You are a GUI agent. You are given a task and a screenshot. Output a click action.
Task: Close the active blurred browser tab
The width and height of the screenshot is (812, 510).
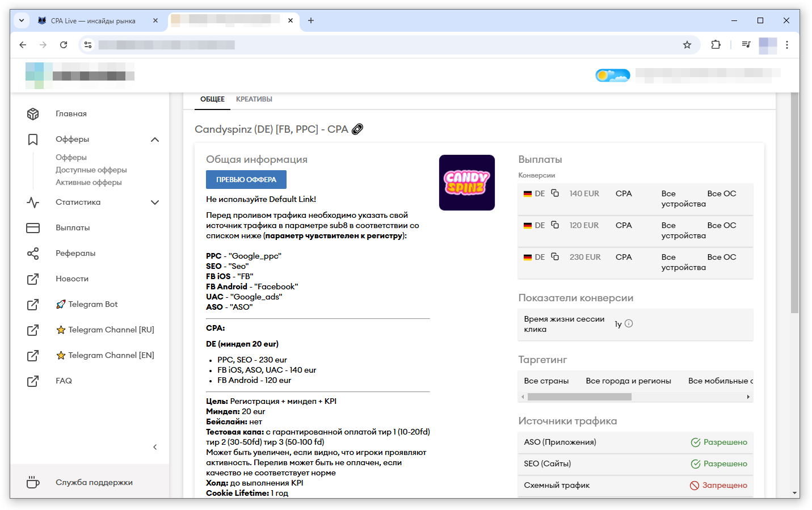[x=291, y=20]
